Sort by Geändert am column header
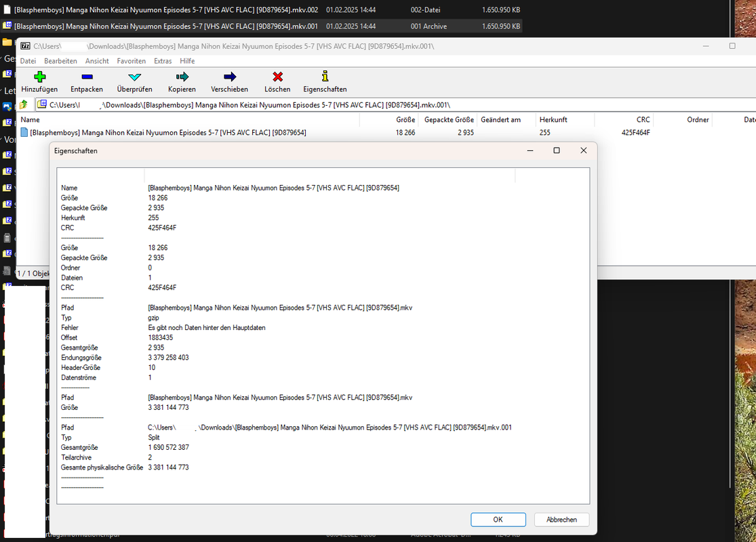 point(506,119)
